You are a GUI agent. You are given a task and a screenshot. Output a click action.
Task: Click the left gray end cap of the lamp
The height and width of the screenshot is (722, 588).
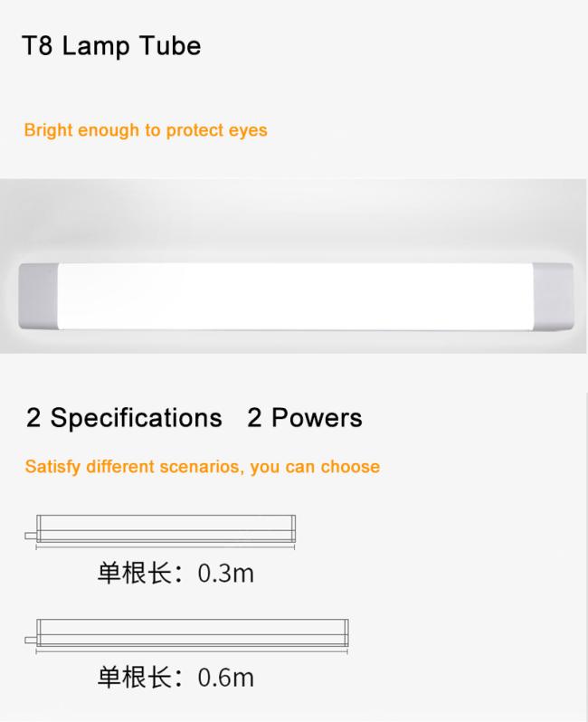[x=38, y=296]
